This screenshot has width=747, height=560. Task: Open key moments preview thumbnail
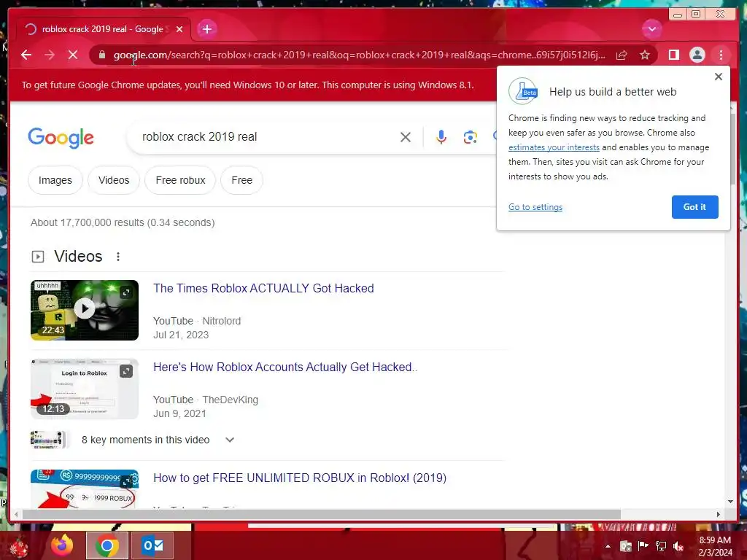click(x=47, y=440)
